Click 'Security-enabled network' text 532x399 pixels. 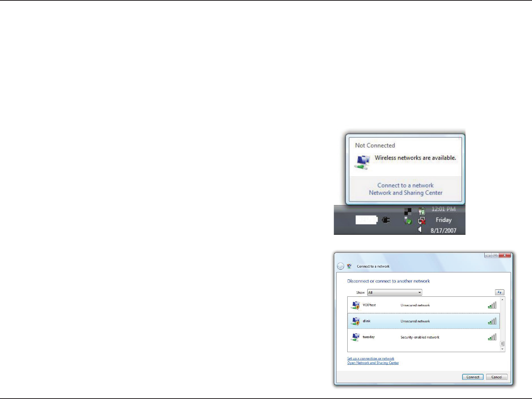click(x=420, y=337)
